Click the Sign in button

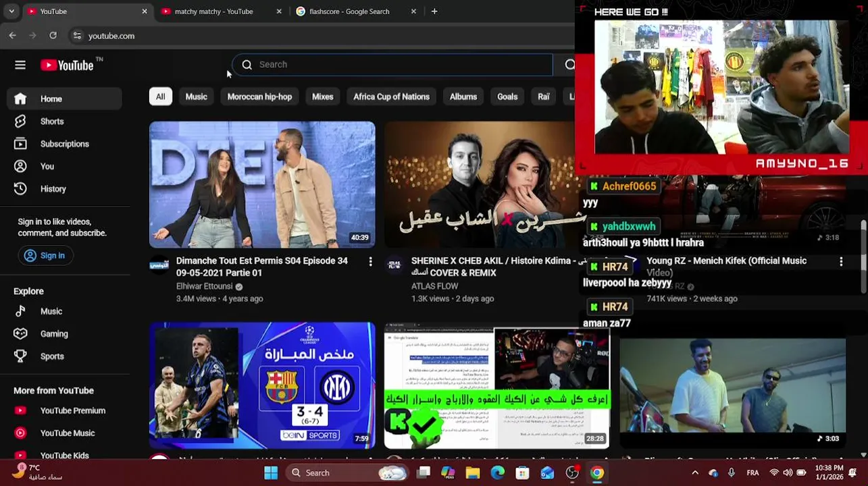pos(45,255)
